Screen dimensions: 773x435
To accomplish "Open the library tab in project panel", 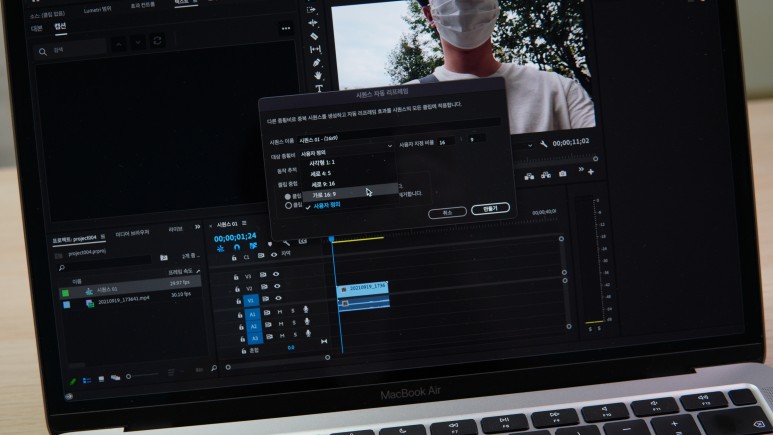I will tap(176, 229).
